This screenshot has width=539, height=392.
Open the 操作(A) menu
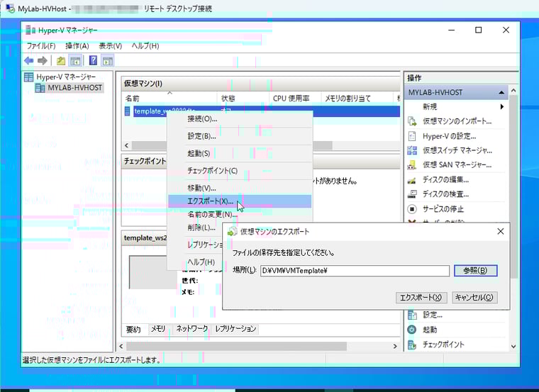pos(77,45)
